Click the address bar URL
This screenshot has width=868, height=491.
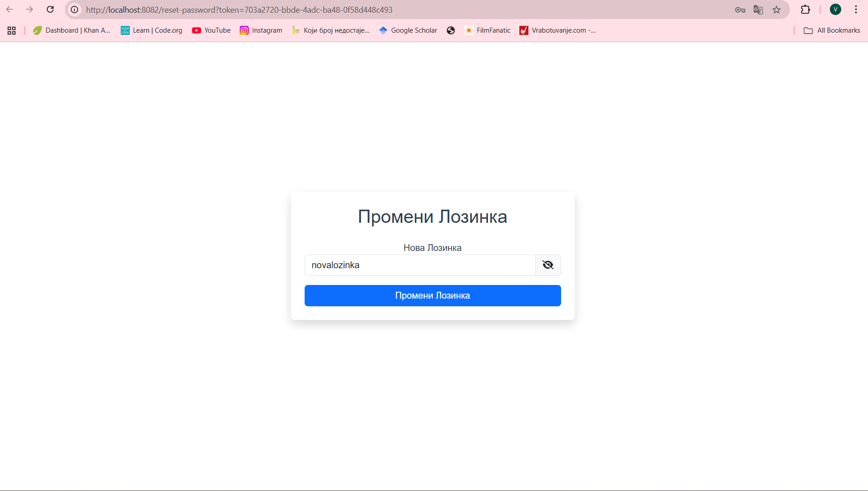tap(239, 10)
